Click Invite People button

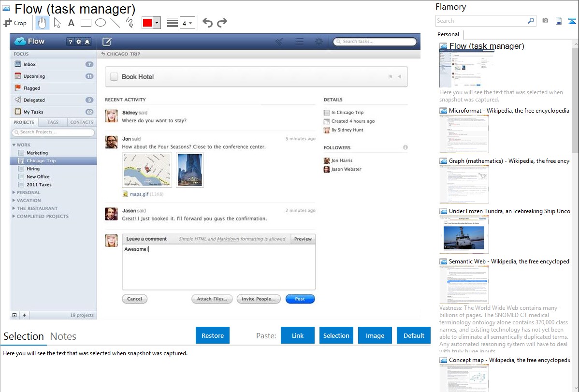coord(259,299)
